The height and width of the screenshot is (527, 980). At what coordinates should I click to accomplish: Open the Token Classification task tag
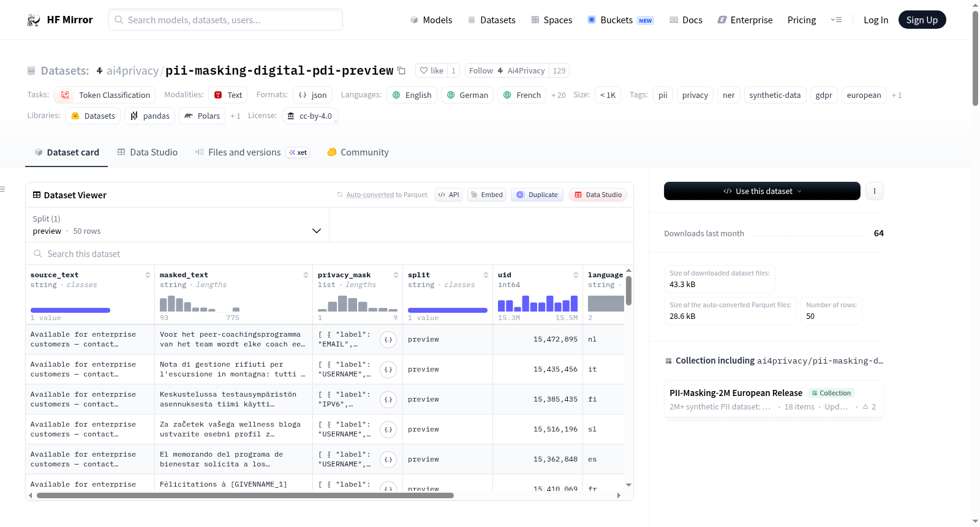click(x=105, y=95)
